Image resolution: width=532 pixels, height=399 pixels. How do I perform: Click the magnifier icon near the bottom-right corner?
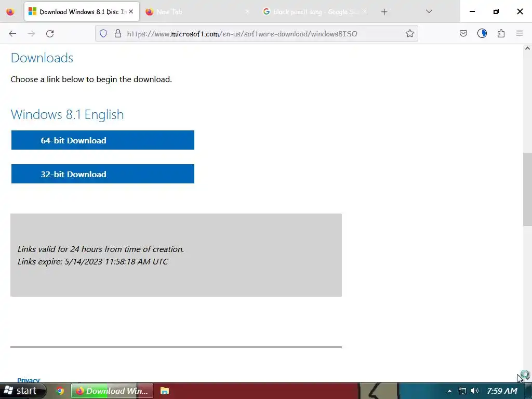[525, 375]
